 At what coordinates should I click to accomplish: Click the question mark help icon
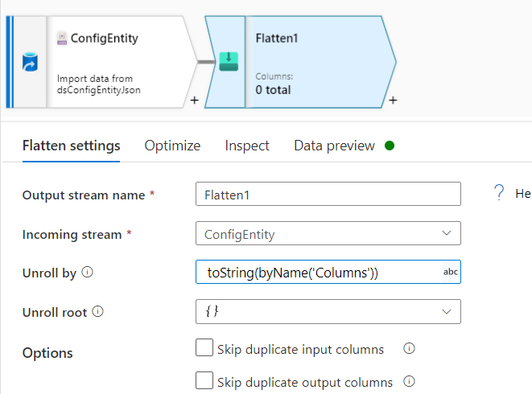[499, 193]
